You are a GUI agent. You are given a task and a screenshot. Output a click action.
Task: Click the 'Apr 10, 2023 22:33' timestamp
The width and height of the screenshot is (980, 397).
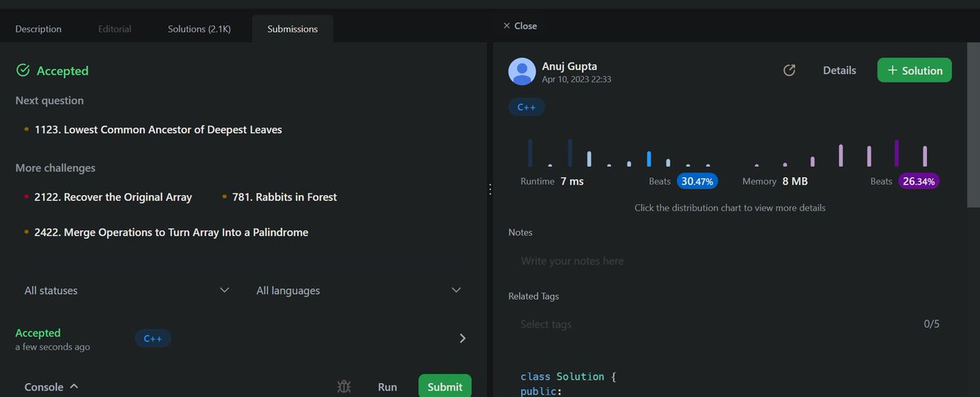click(x=577, y=80)
